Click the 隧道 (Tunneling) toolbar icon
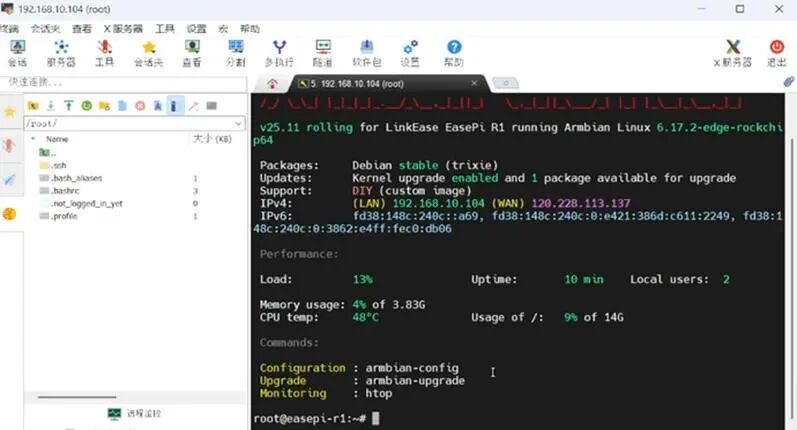This screenshot has height=430, width=797. pyautogui.click(x=323, y=52)
